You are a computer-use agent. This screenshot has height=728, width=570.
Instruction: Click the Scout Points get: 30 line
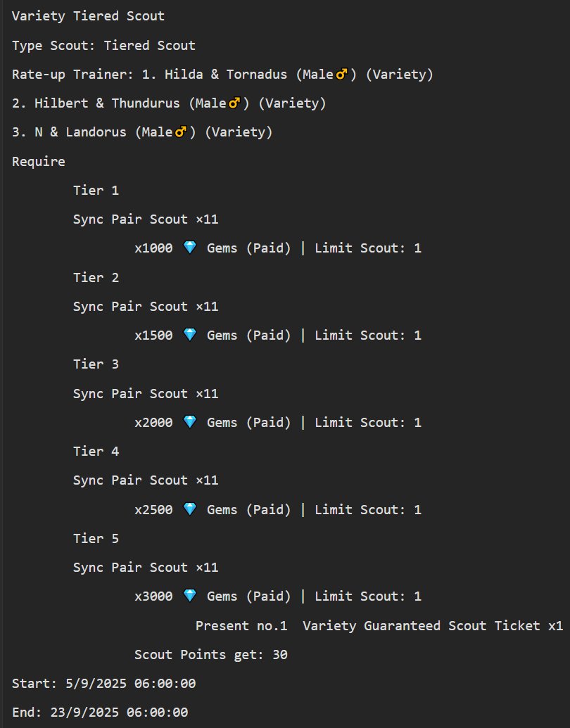211,655
